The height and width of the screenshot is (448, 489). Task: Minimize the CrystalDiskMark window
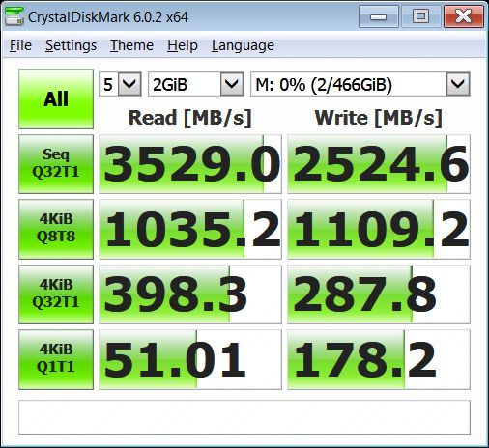[x=379, y=16]
